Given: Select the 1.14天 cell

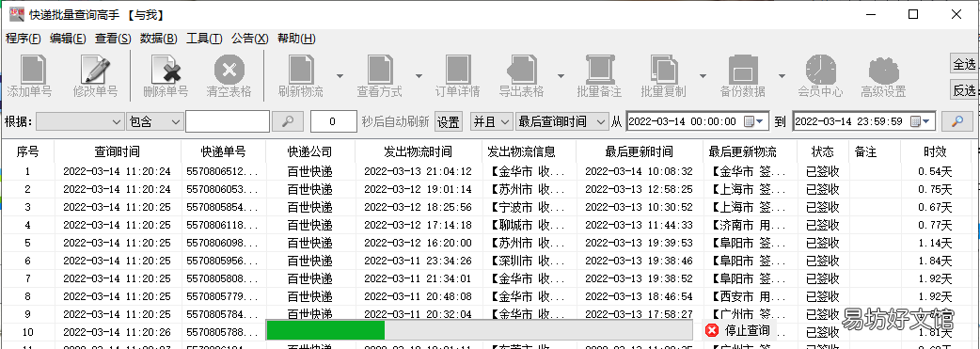Looking at the screenshot, I should (935, 243).
